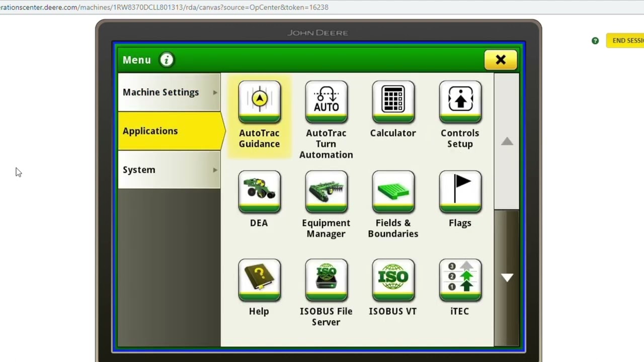Screen dimensions: 644x362
Task: Launch the Calculator app
Action: coord(393,102)
